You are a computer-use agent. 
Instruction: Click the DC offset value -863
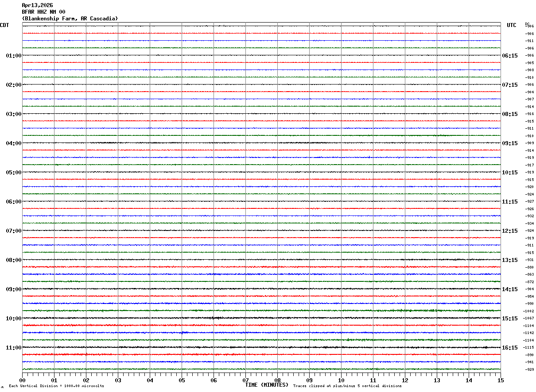[x=529, y=274]
